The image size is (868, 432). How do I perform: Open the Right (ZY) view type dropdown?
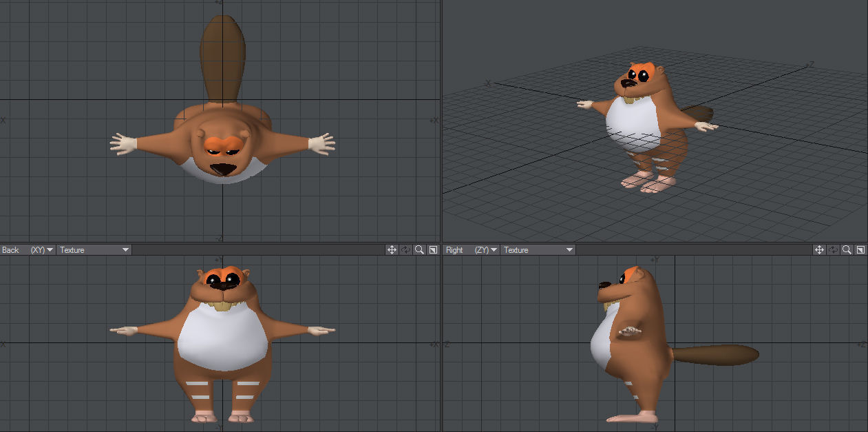472,249
